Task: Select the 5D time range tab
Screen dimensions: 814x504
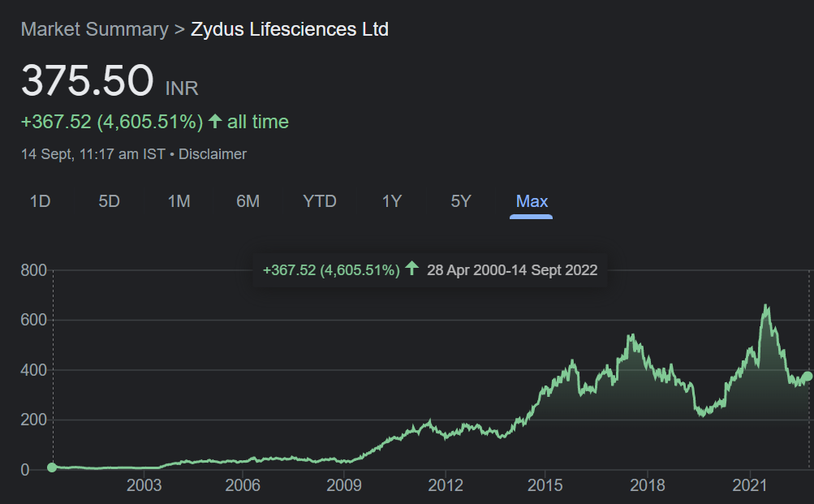Action: coord(109,201)
